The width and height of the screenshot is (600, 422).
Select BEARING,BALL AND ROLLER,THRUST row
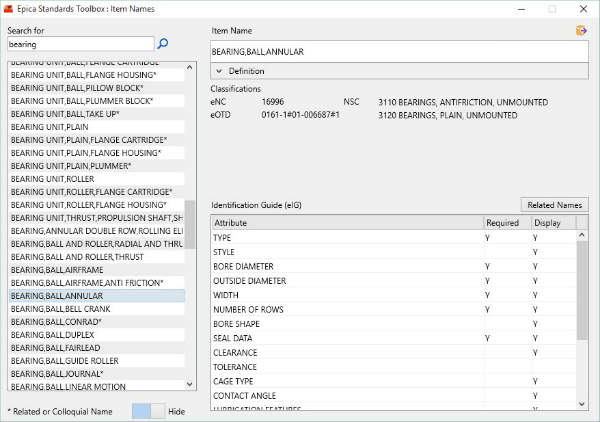pos(96,257)
